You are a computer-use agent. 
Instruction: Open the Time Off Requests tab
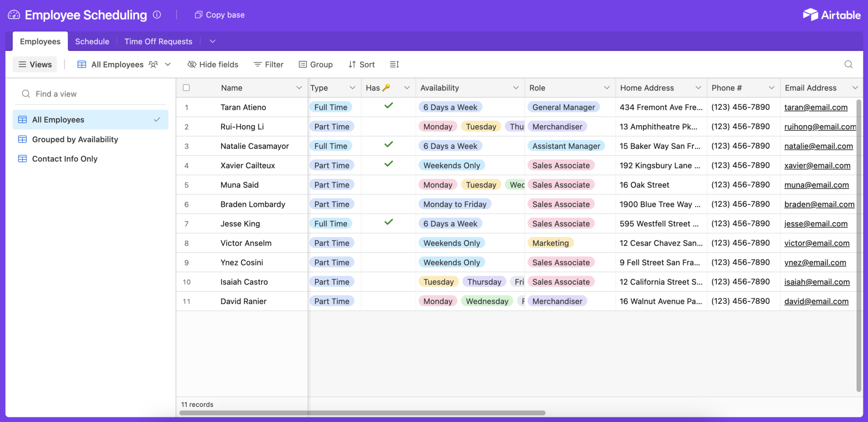coord(158,41)
